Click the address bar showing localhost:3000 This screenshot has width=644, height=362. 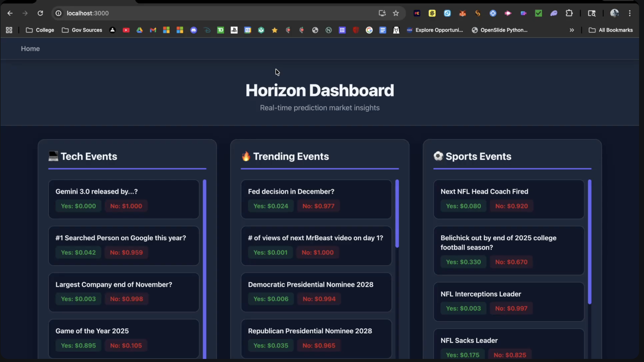tap(215, 13)
